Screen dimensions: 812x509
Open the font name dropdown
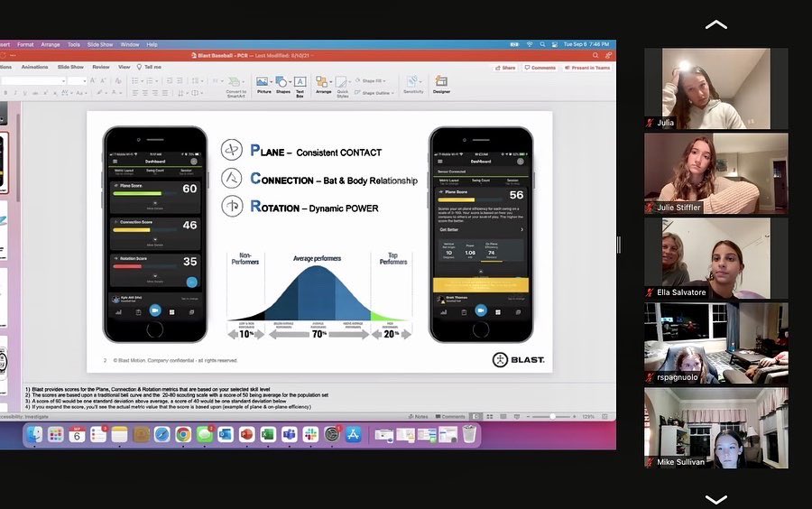click(64, 81)
